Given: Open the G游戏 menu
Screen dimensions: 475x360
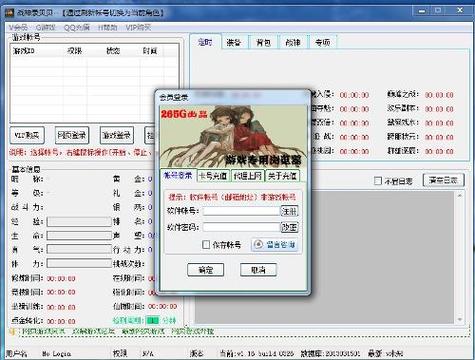Looking at the screenshot, I should [x=45, y=27].
